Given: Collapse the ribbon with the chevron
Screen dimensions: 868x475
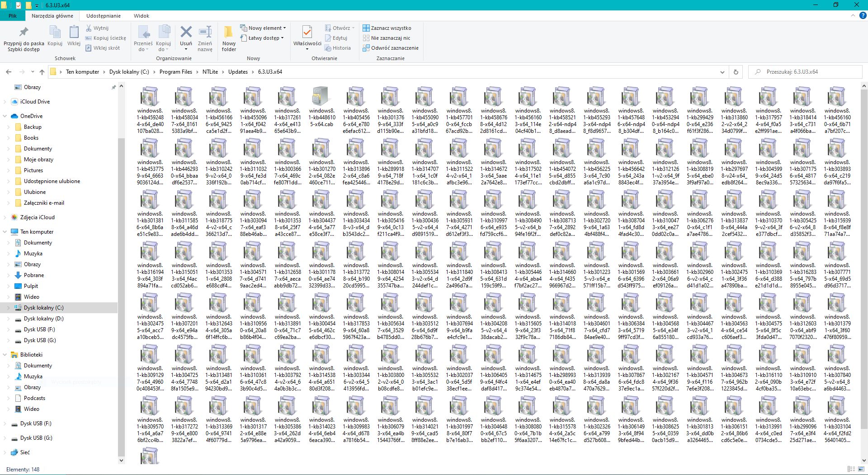Looking at the screenshot, I should 853,15.
